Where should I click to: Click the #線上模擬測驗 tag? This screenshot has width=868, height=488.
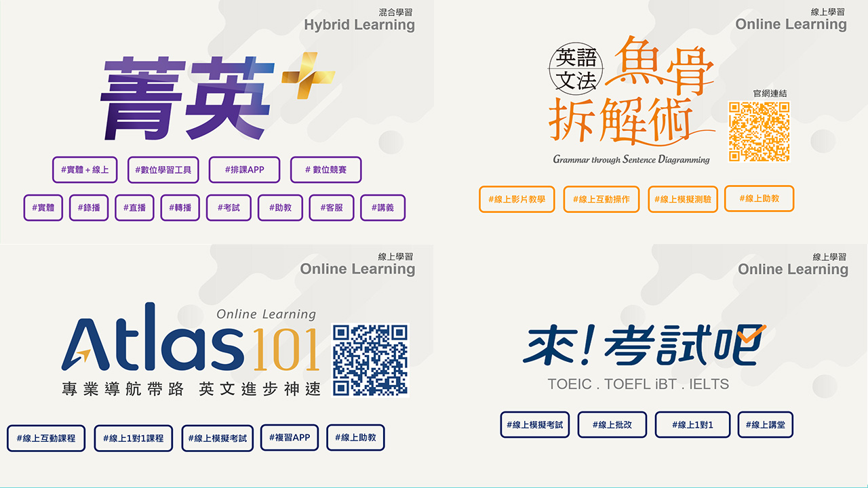pyautogui.click(x=683, y=199)
